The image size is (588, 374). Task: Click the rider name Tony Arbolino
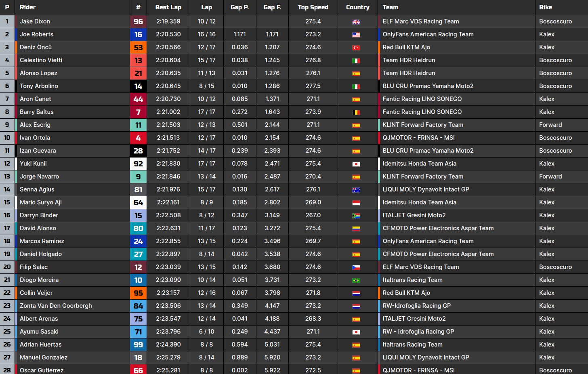tap(39, 86)
